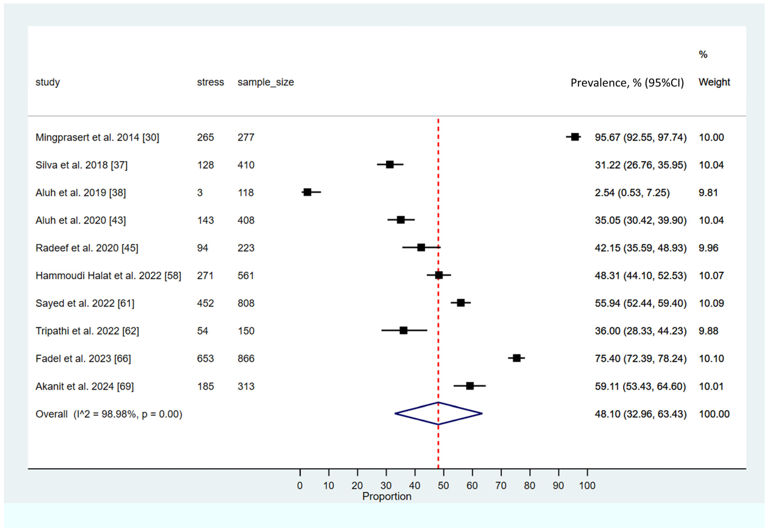Select the axis tick label 70
Screen dimensions: 768x532
coord(501,486)
